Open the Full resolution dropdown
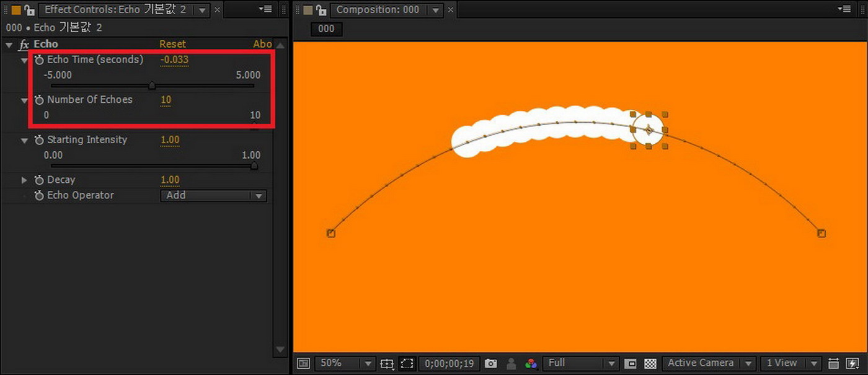 (580, 363)
